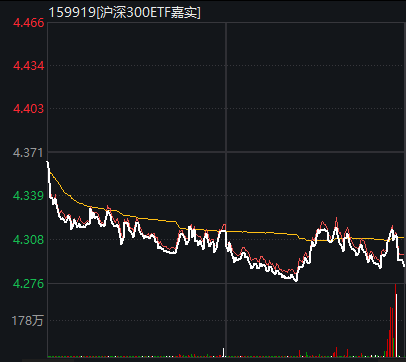The height and width of the screenshot is (362, 406).
Task: Click the highest afternoon peak of price line
Action: [336, 219]
